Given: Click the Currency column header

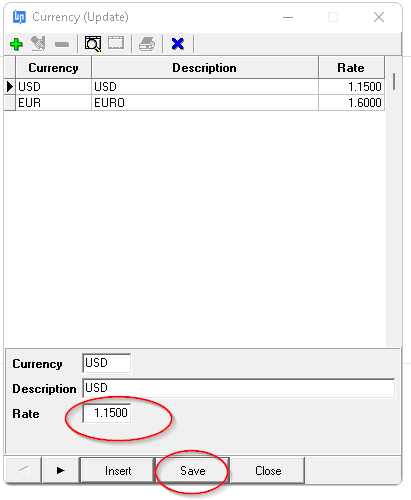Looking at the screenshot, I should [x=53, y=68].
